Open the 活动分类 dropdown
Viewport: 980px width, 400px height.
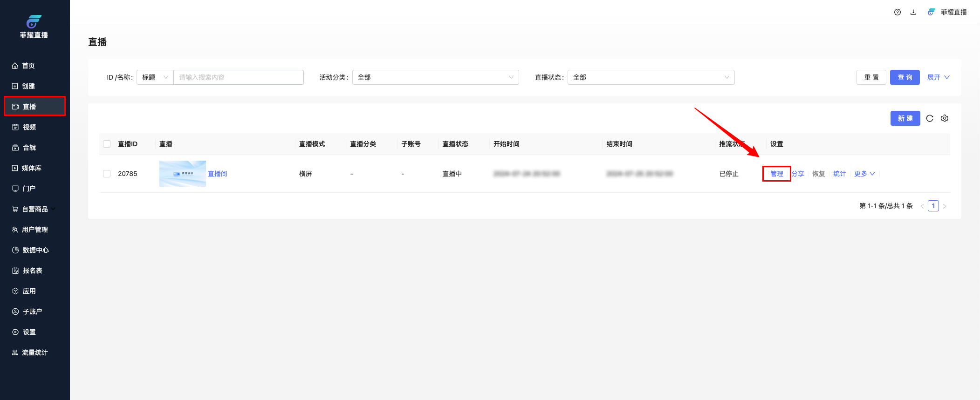coord(435,77)
